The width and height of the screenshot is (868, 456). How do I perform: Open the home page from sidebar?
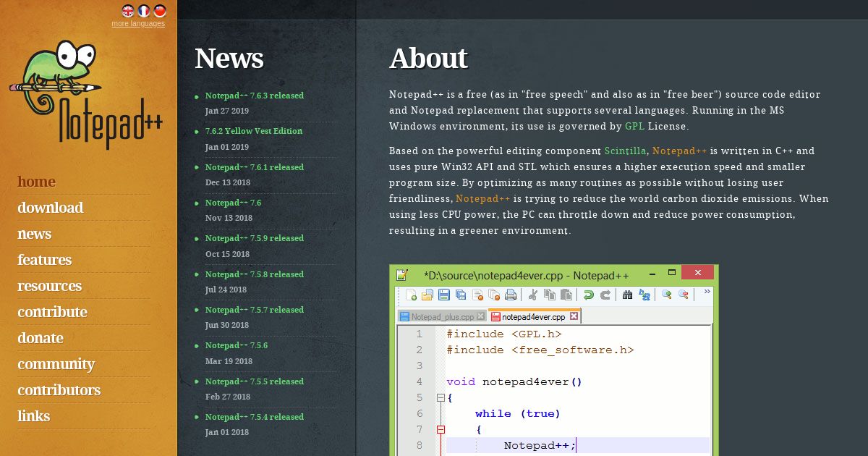click(37, 182)
